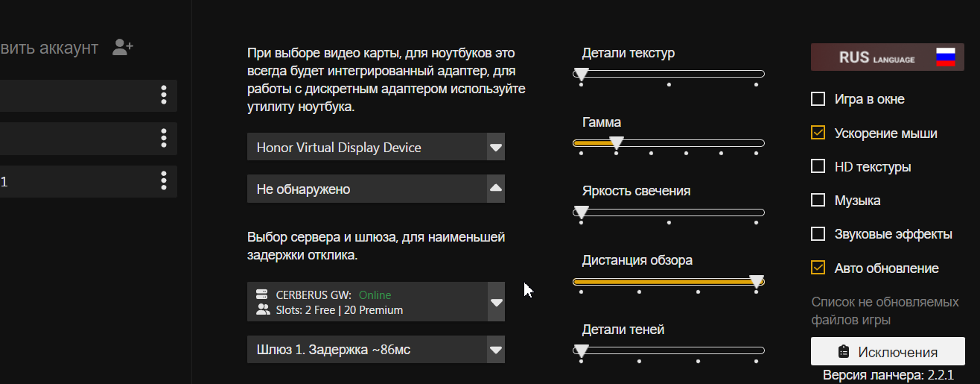Viewport: 980px width, 384px height.
Task: Open three-dot menu of second account row
Action: (163, 138)
